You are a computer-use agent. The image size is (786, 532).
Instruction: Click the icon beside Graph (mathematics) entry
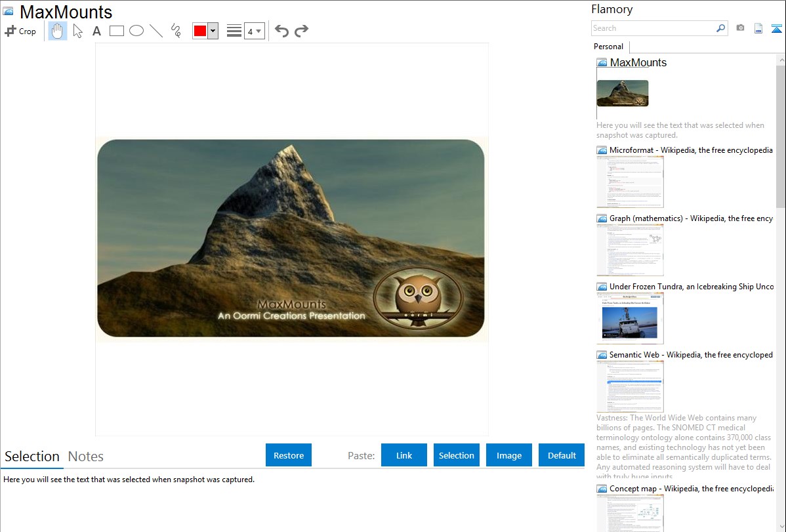click(602, 218)
